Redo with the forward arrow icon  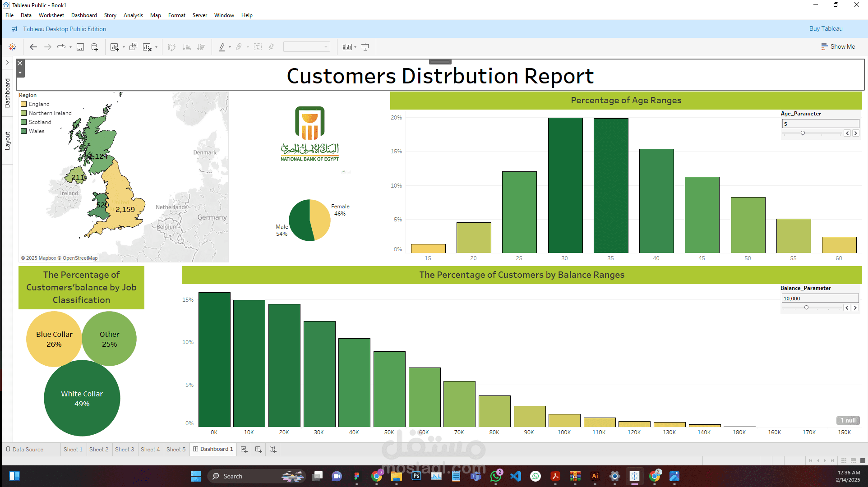point(47,47)
